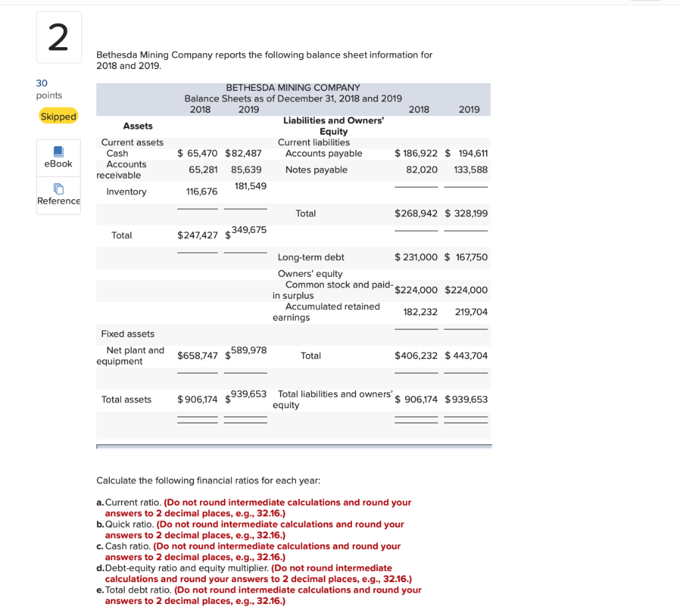Click Accounts receivable 2019 value 85,639
The width and height of the screenshot is (680, 616).
click(246, 170)
